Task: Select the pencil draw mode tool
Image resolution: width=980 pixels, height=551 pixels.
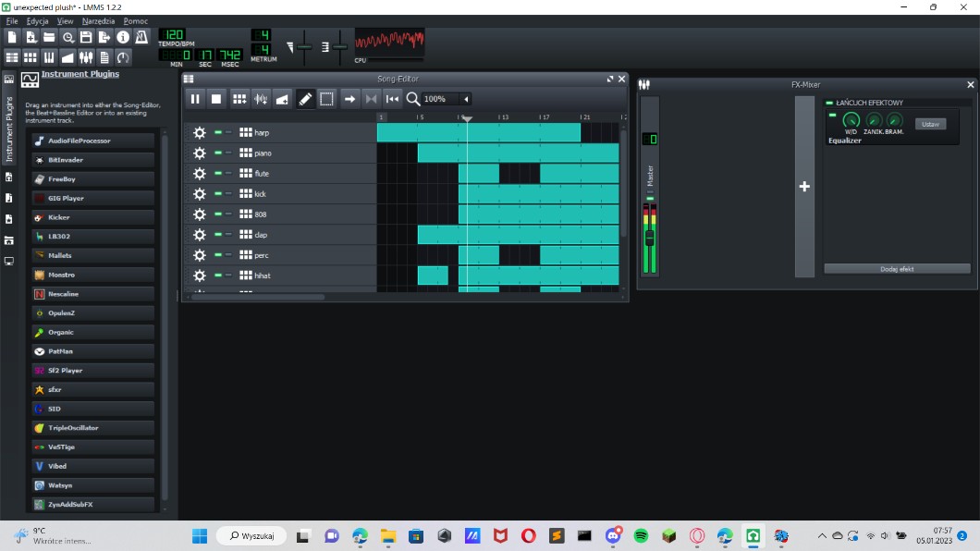Action: point(306,99)
